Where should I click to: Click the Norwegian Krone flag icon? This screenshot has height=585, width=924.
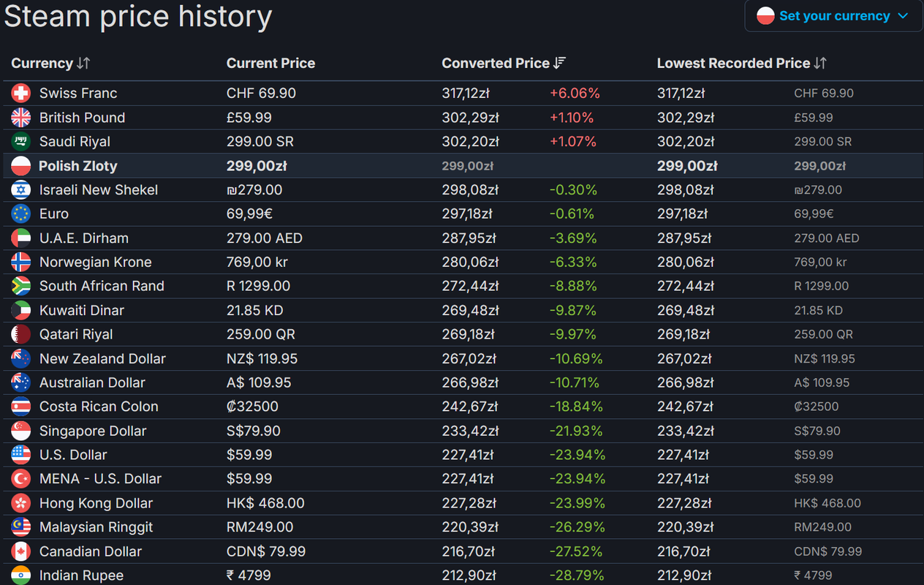(21, 262)
